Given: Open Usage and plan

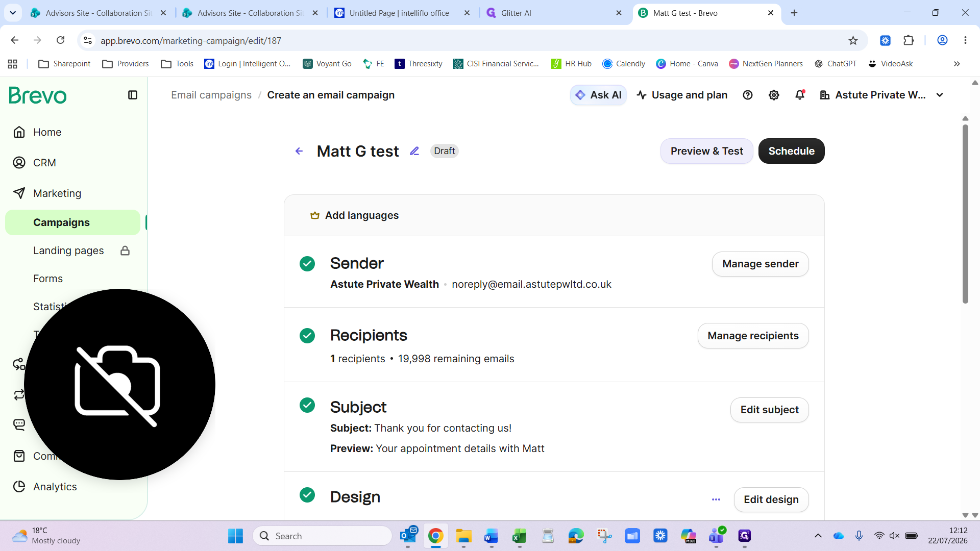Looking at the screenshot, I should point(682,95).
